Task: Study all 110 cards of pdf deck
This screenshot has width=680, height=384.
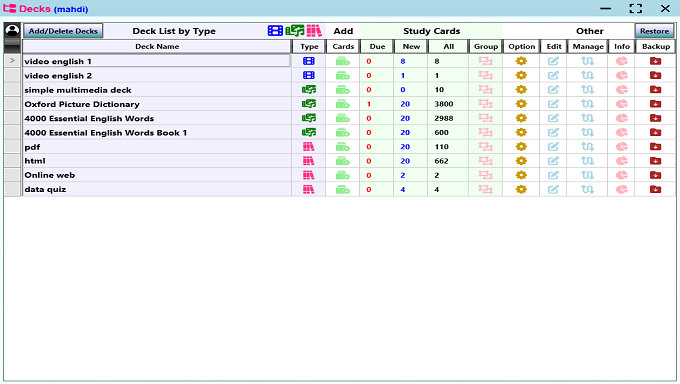Action: click(441, 147)
